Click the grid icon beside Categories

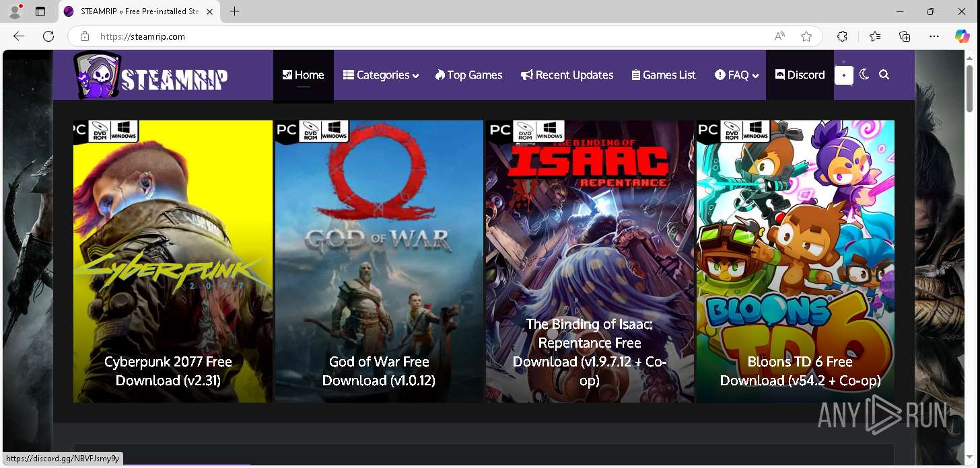pos(349,75)
